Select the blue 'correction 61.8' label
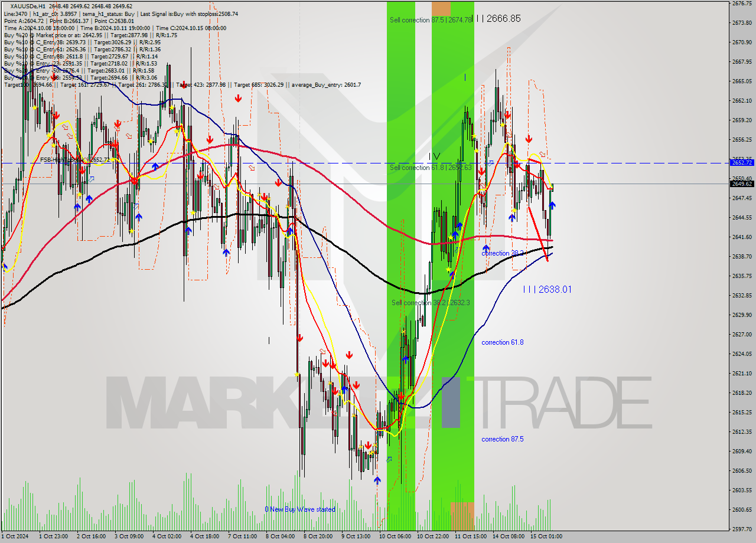756x543 pixels. click(503, 342)
